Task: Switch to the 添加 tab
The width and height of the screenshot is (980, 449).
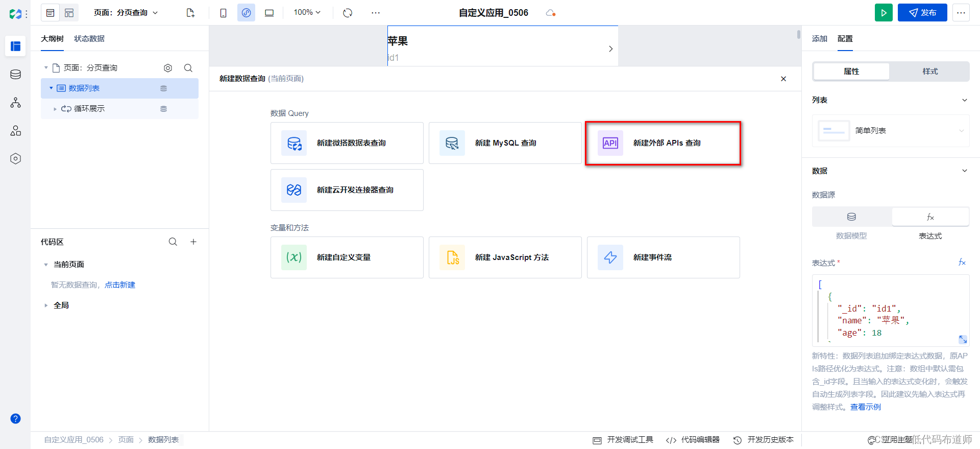Action: tap(819, 39)
